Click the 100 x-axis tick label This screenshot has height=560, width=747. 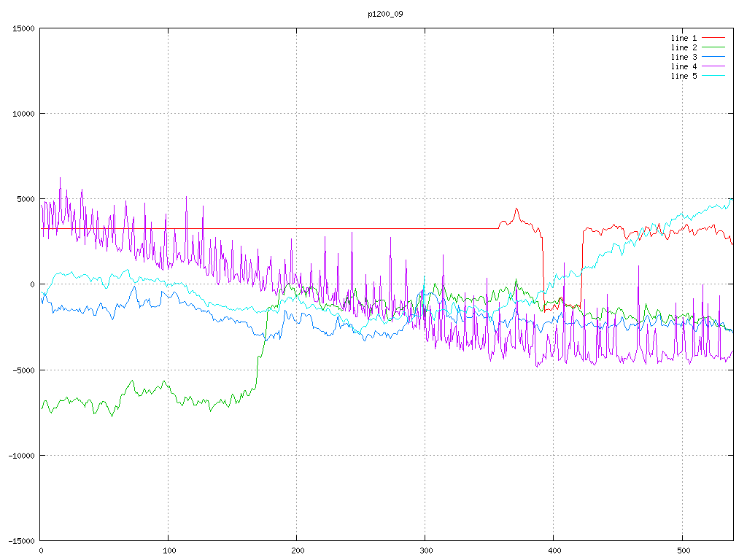169,551
